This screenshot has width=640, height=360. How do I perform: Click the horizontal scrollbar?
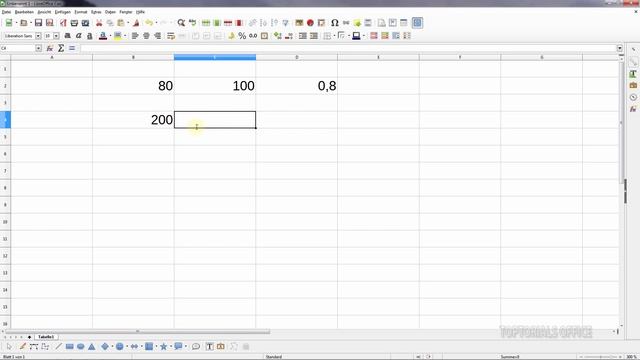(x=138, y=331)
